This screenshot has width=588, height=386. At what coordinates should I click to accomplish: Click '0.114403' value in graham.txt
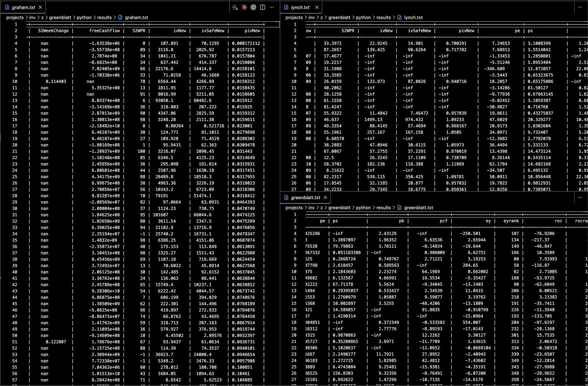point(56,82)
